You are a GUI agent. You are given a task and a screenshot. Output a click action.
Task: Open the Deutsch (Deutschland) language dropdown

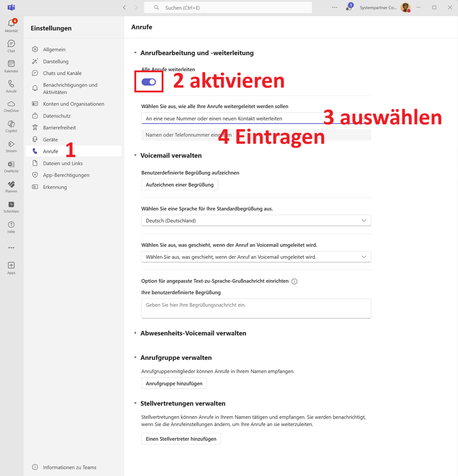pos(256,220)
